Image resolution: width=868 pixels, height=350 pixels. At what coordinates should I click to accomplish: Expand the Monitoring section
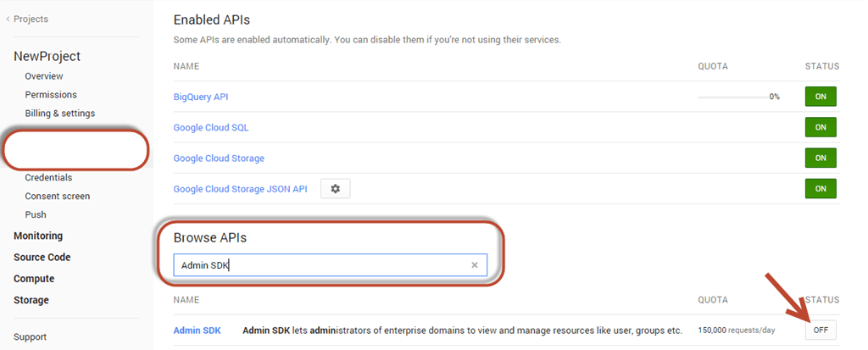38,236
